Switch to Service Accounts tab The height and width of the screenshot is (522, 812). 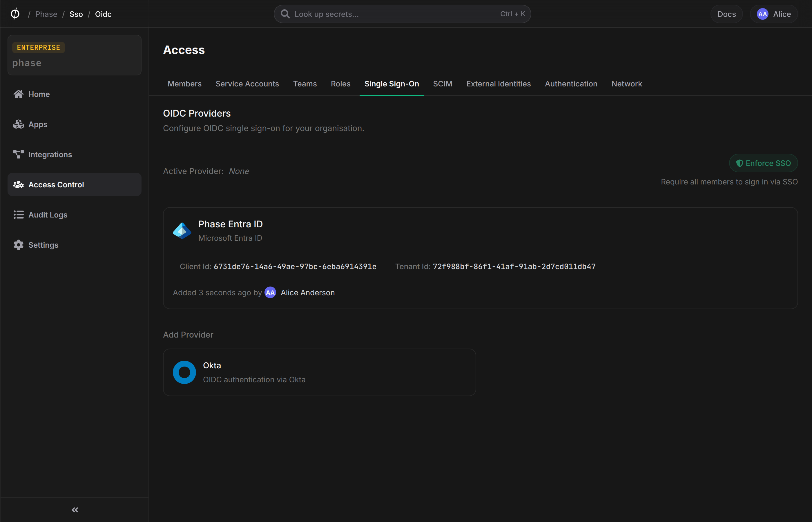pos(247,84)
